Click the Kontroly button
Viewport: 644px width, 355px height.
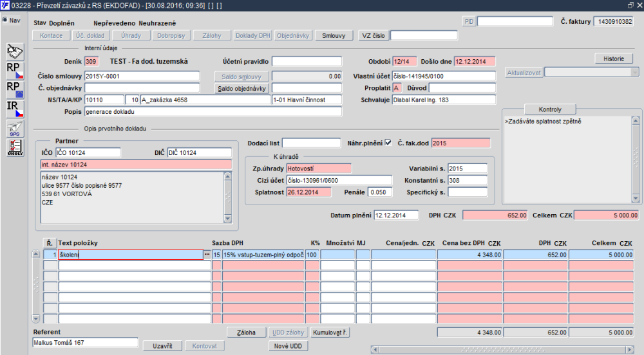pyautogui.click(x=550, y=109)
